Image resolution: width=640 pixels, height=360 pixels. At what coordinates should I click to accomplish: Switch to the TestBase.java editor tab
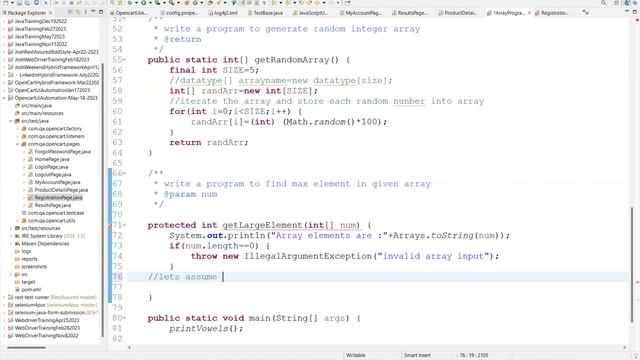(x=265, y=13)
